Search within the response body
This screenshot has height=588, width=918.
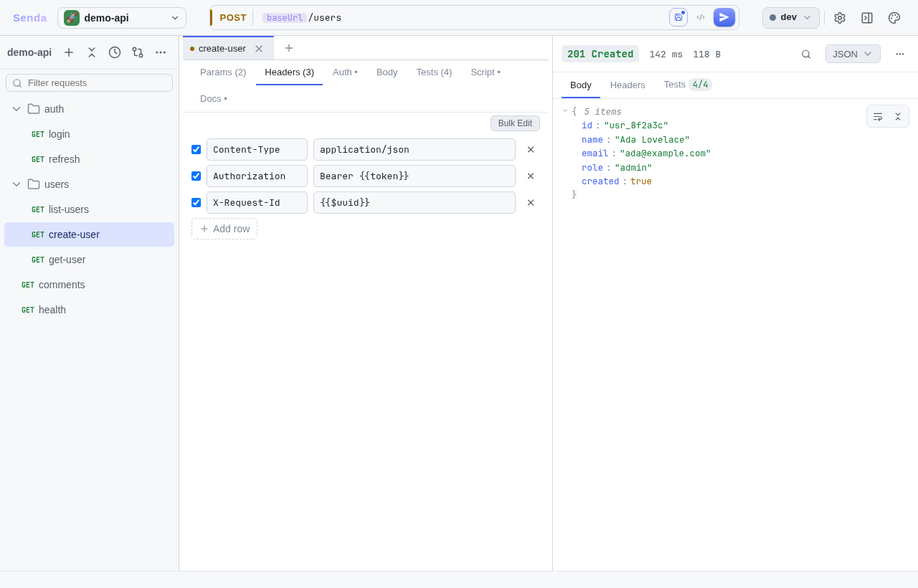pyautogui.click(x=806, y=54)
